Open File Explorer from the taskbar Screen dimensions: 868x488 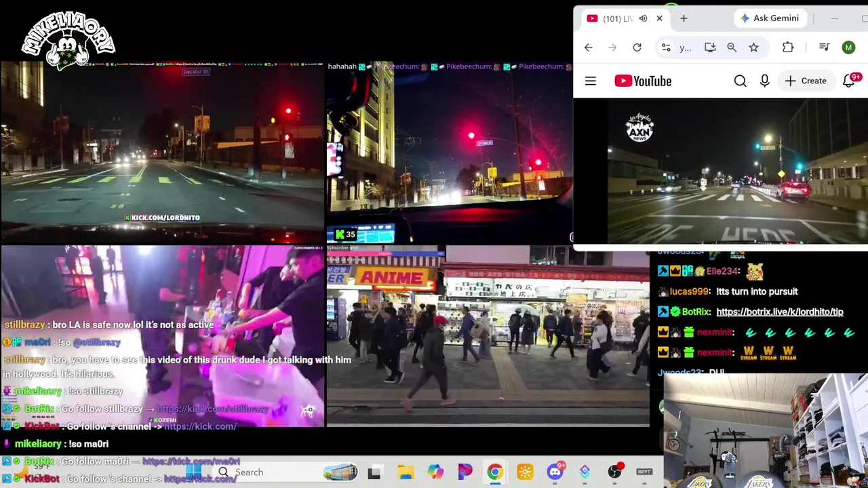pyautogui.click(x=406, y=472)
